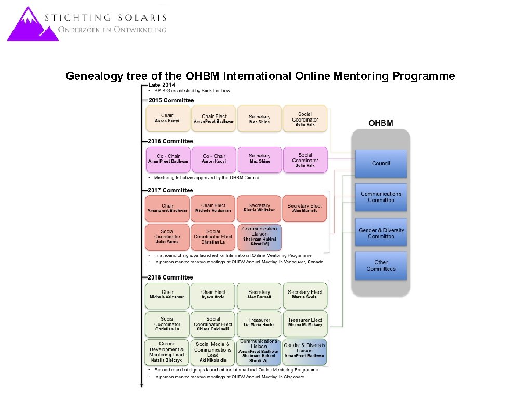Select the 2015 Social Coordinator Sofie Valk box
532x399 pixels.
tap(305, 118)
